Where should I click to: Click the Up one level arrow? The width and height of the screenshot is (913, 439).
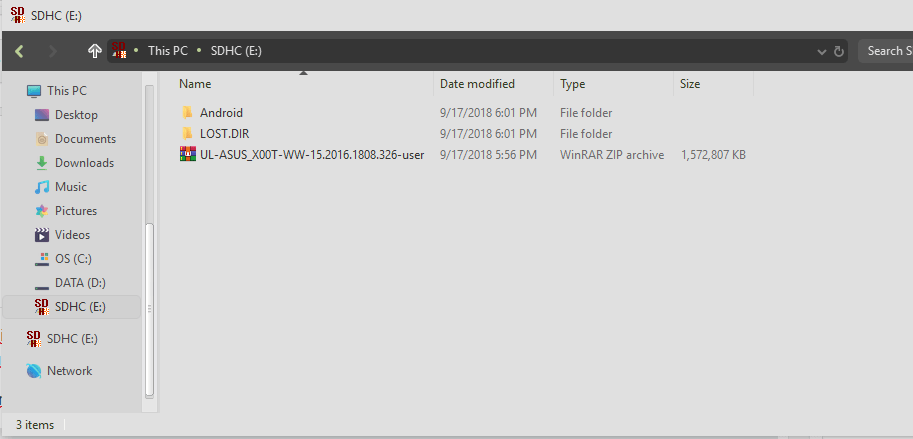pyautogui.click(x=95, y=51)
